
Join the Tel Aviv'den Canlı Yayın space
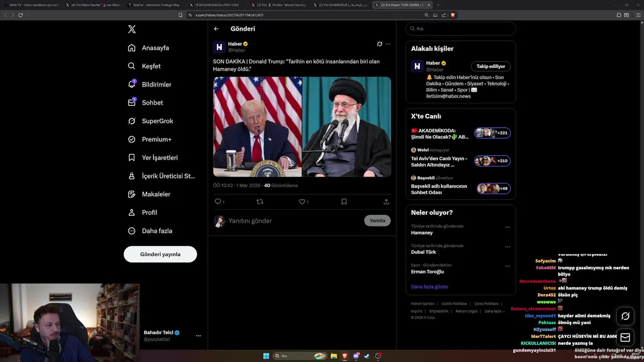click(461, 158)
